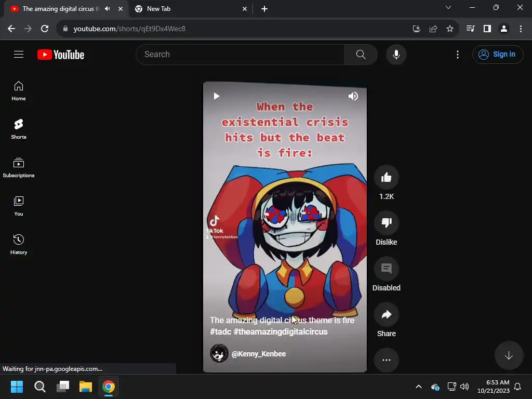Image resolution: width=532 pixels, height=399 pixels.
Task: Click the Kenny_Kenbee channel avatar
Action: click(219, 353)
